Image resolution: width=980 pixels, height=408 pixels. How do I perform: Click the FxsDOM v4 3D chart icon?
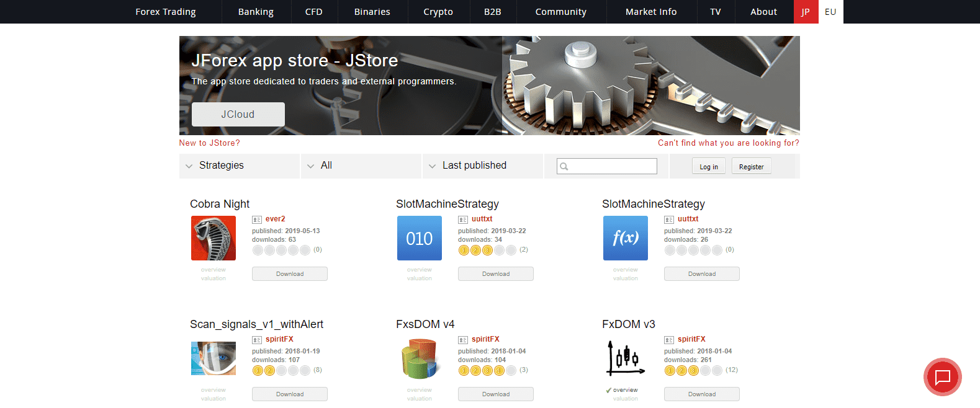click(420, 358)
